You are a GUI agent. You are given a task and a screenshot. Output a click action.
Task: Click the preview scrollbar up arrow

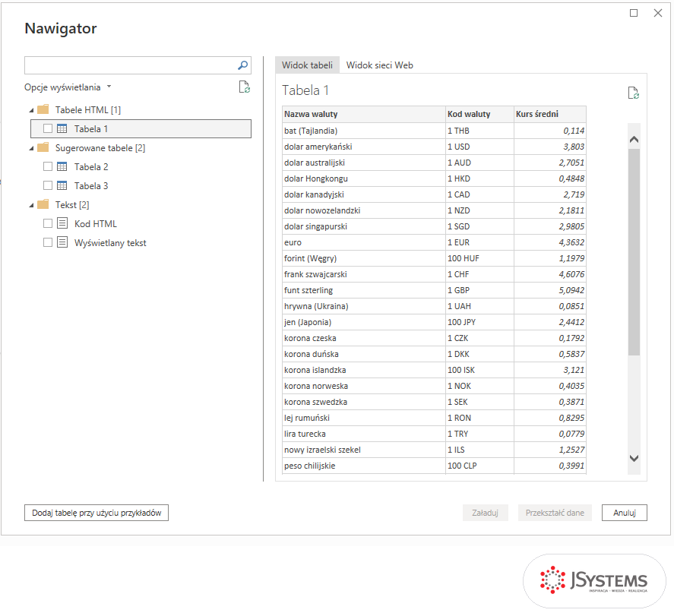pos(634,140)
